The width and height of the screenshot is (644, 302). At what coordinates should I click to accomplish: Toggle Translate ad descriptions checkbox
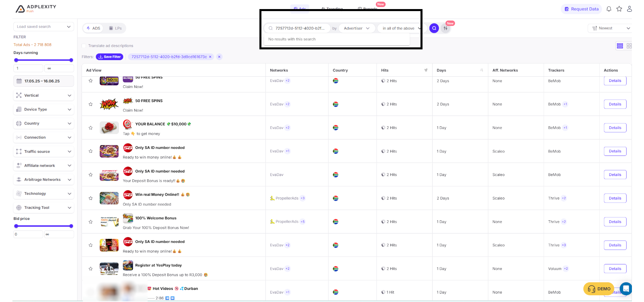coord(84,46)
